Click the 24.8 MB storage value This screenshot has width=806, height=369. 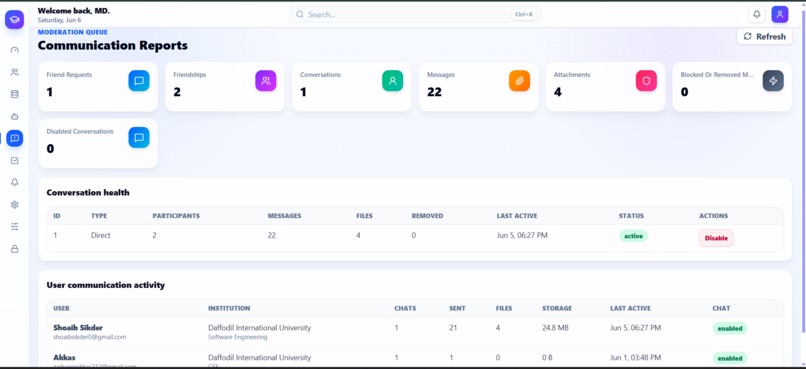[555, 328]
